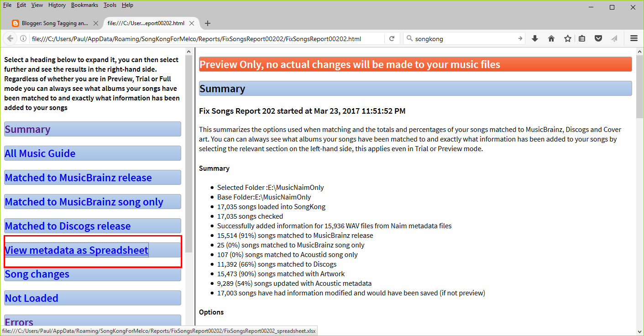Click the Summary header in right pane
644x336 pixels.
pyautogui.click(x=415, y=89)
